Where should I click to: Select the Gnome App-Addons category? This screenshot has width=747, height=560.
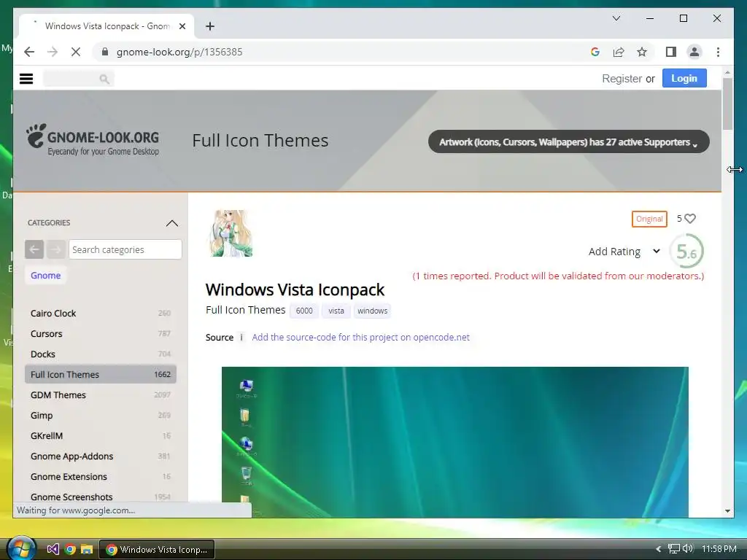coord(101,456)
